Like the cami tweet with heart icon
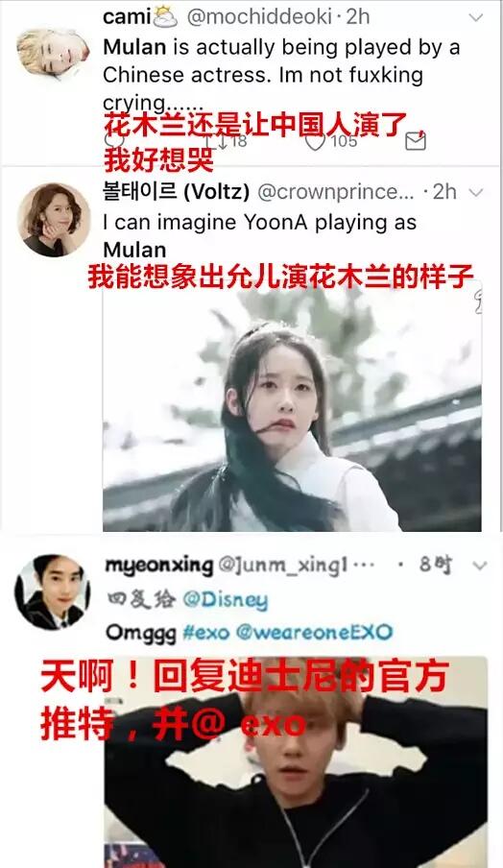Image resolution: width=503 pixels, height=868 pixels. pos(316,142)
